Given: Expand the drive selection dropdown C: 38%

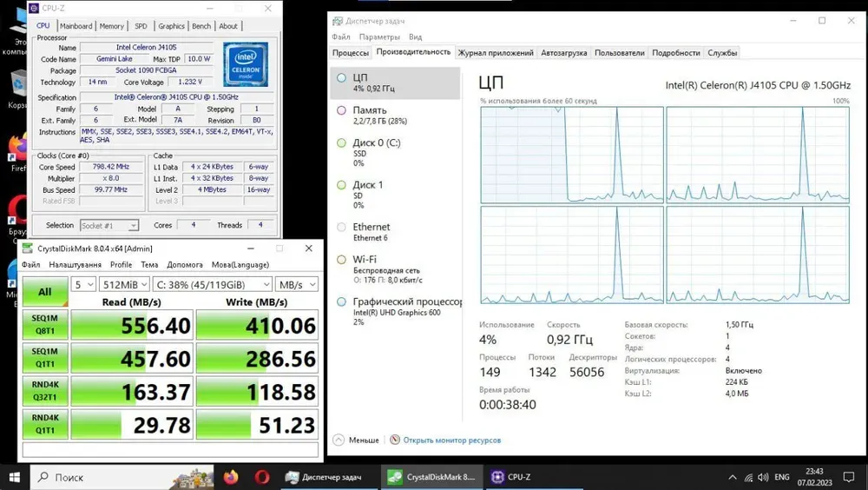Looking at the screenshot, I should click(x=211, y=284).
